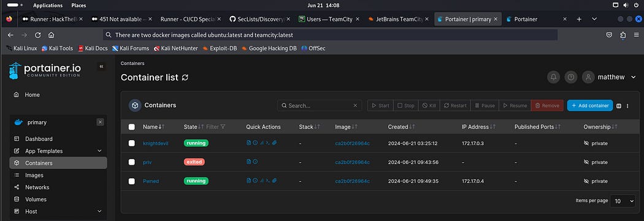The image size is (644, 221).
Task: Click the Add container button
Action: pos(590,105)
